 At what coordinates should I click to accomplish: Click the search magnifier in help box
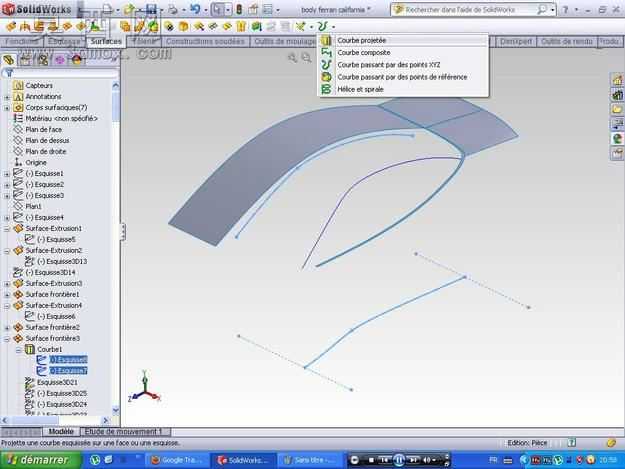[x=542, y=10]
